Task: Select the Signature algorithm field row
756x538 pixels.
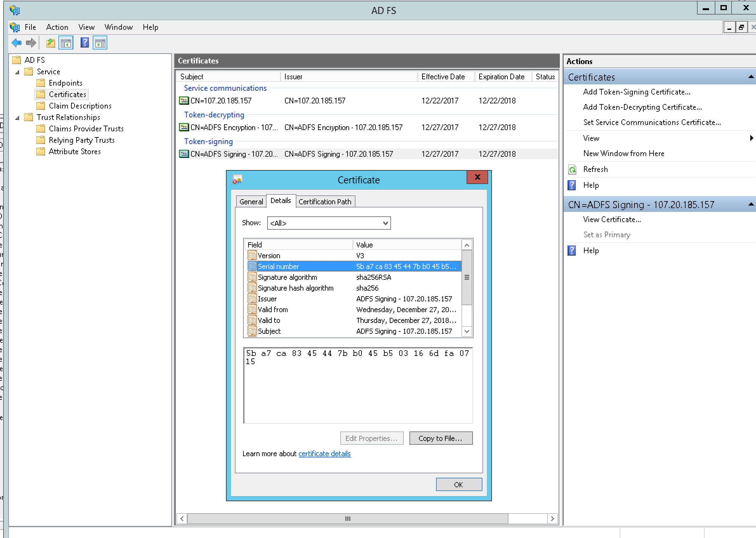Action: [287, 277]
